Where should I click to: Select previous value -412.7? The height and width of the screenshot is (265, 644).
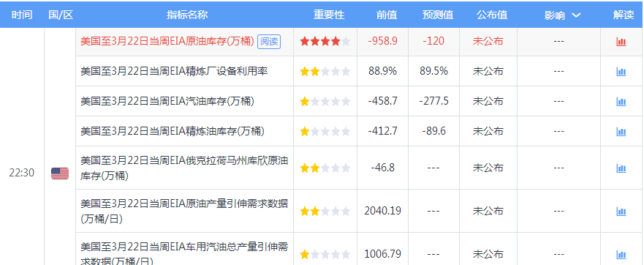382,131
